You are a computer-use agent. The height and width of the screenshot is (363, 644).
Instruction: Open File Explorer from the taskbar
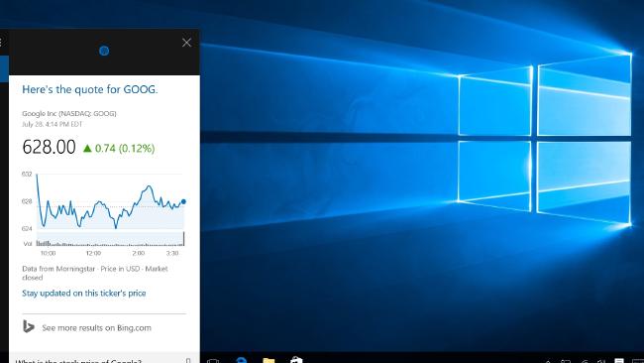click(x=269, y=361)
